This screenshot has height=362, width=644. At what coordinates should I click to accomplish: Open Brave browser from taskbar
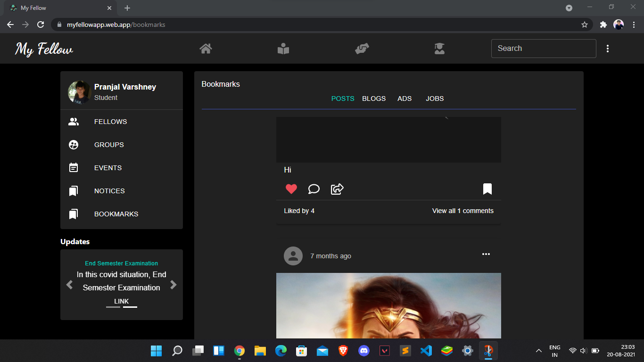343,351
